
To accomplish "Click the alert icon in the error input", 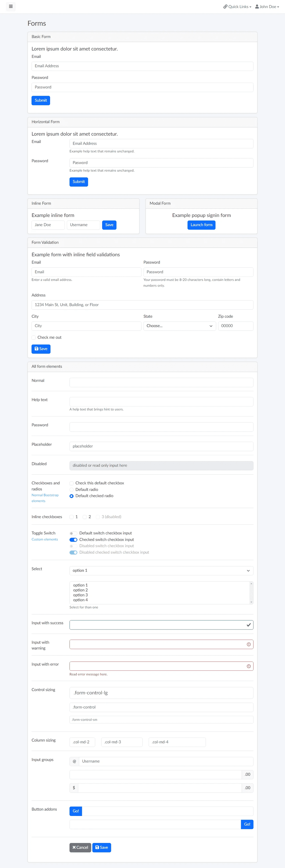I will click(249, 666).
